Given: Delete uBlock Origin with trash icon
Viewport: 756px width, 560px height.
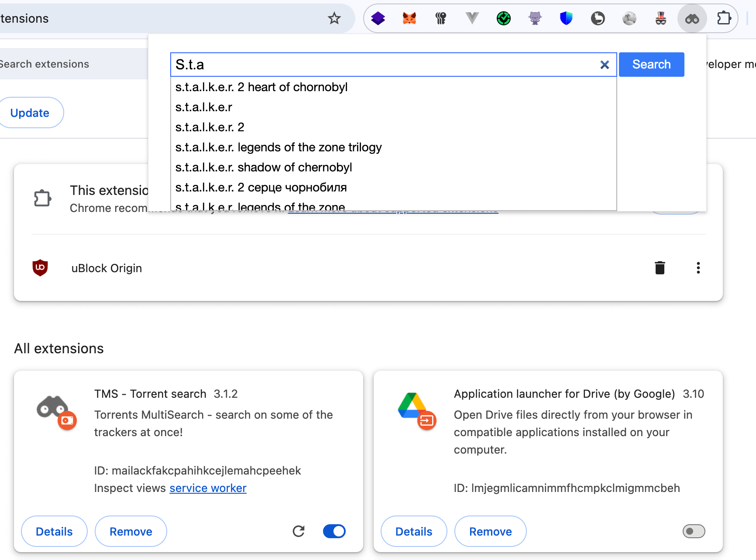Looking at the screenshot, I should click(x=660, y=268).
